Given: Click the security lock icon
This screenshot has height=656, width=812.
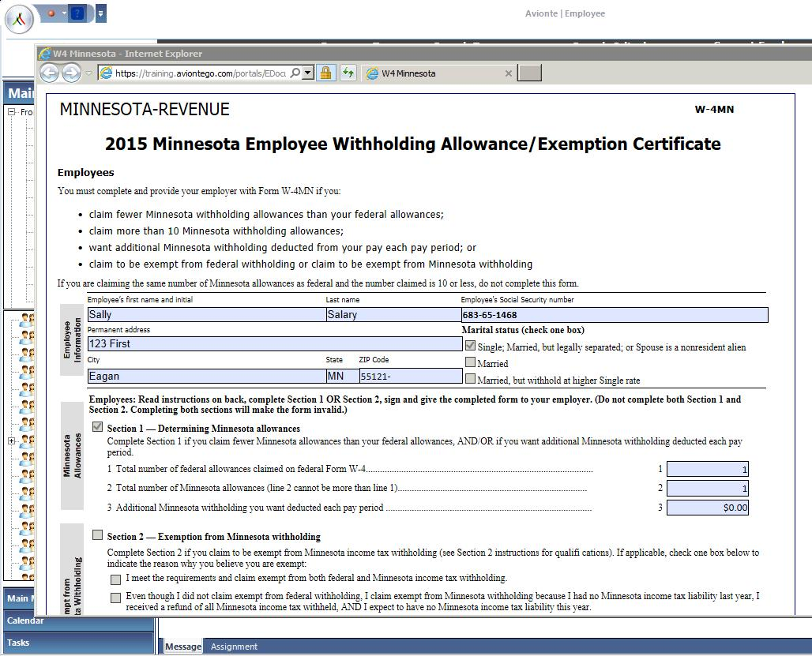Looking at the screenshot, I should (x=325, y=73).
